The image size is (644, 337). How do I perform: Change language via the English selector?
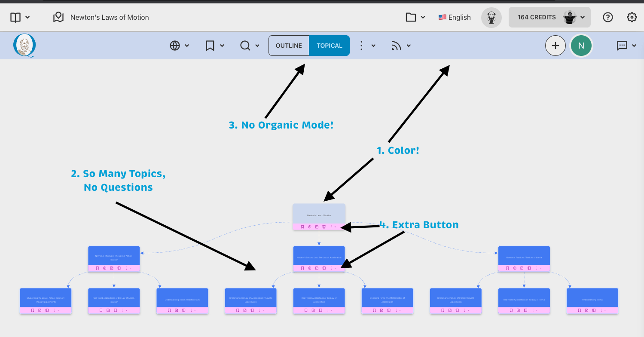(x=455, y=17)
